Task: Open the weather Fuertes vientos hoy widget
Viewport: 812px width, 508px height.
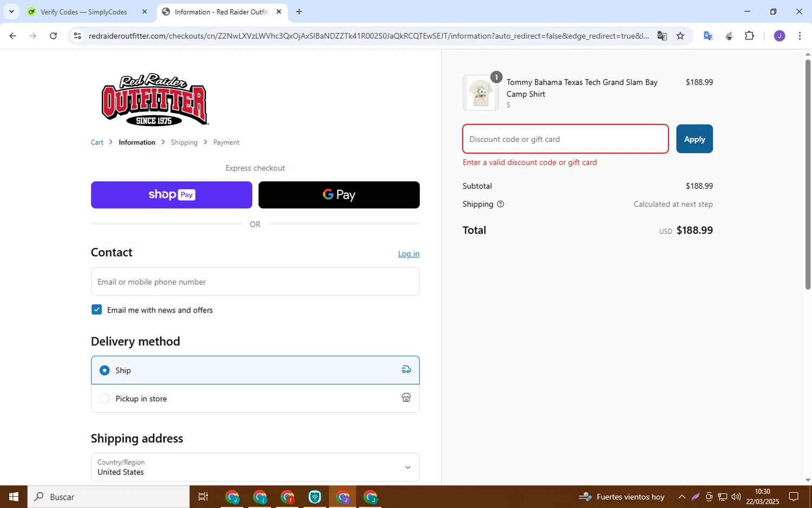Action: point(621,497)
